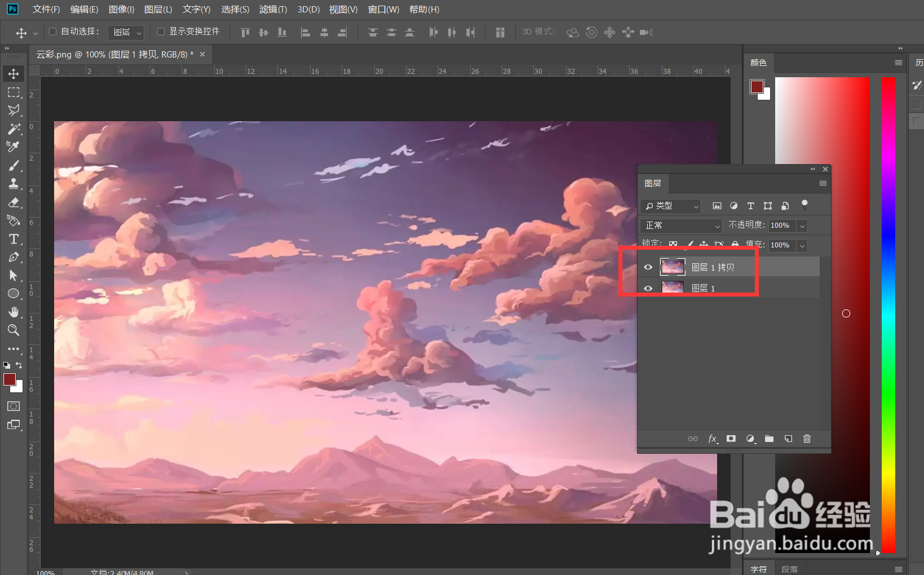Screen dimensions: 924x575
Task: Open the 颜色 panel flyout menu
Action: pos(899,63)
